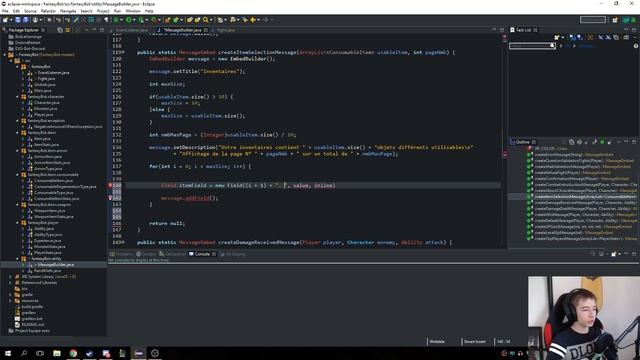Open the Run menu in menu bar
This screenshot has height=360, width=640.
pyautogui.click(x=118, y=11)
